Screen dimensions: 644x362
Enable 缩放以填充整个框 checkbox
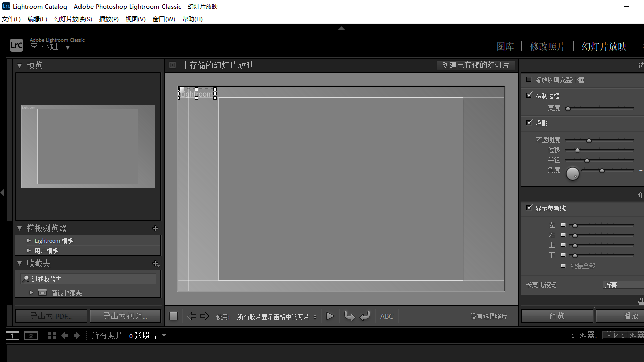(529, 79)
